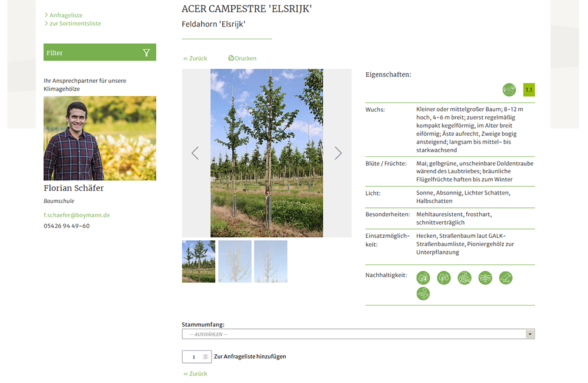
Task: Click the Drucken print link
Action: click(x=242, y=58)
